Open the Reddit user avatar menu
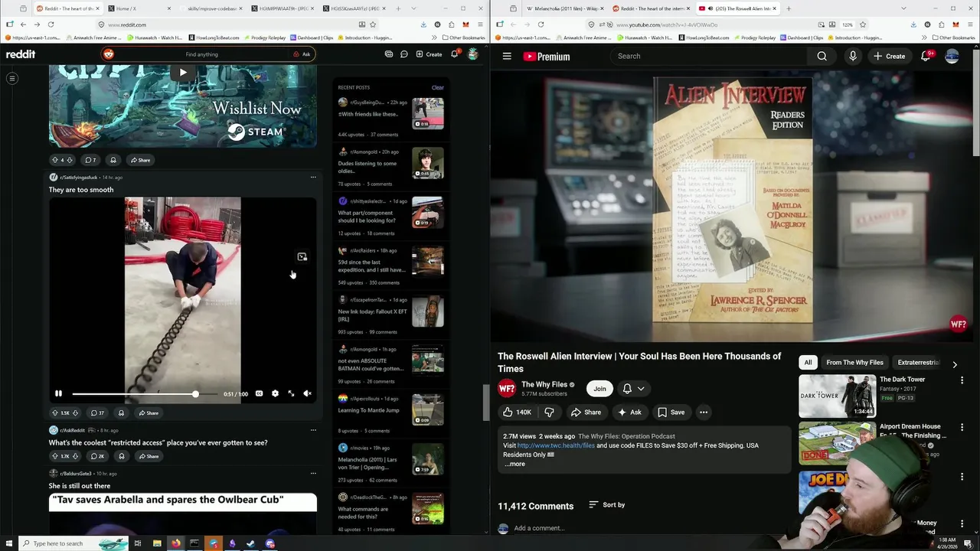 [x=473, y=54]
